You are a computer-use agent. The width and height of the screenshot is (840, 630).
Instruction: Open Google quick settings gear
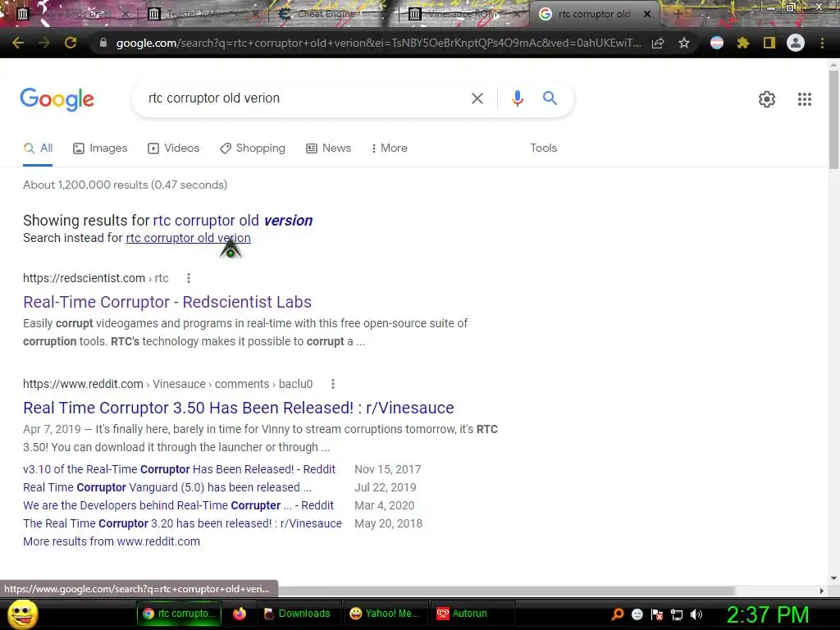[767, 99]
